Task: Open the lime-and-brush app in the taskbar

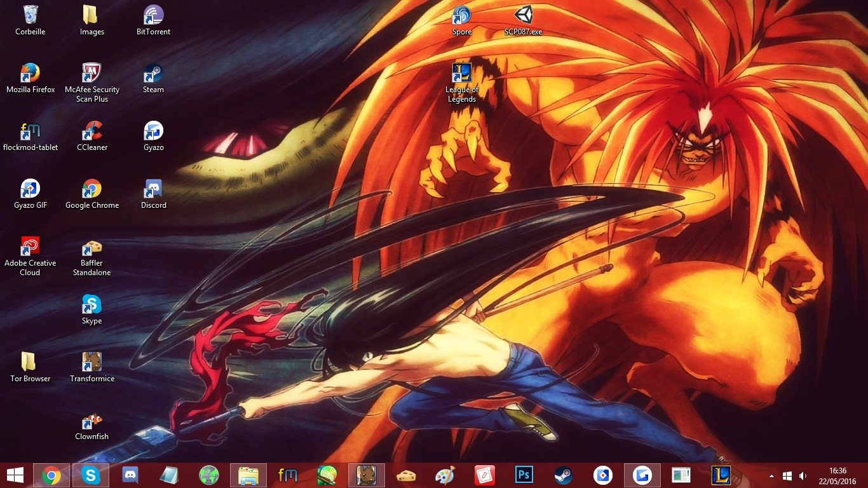Action: coord(327,475)
